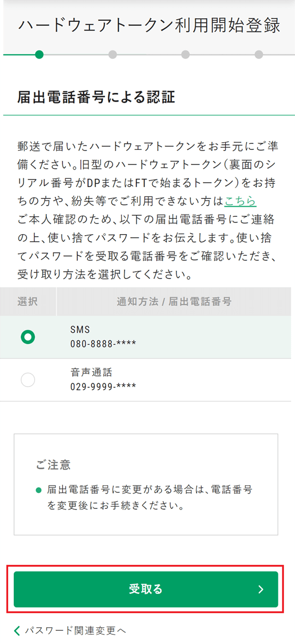Click the 選択 column header
295x644 pixels.
point(27,301)
